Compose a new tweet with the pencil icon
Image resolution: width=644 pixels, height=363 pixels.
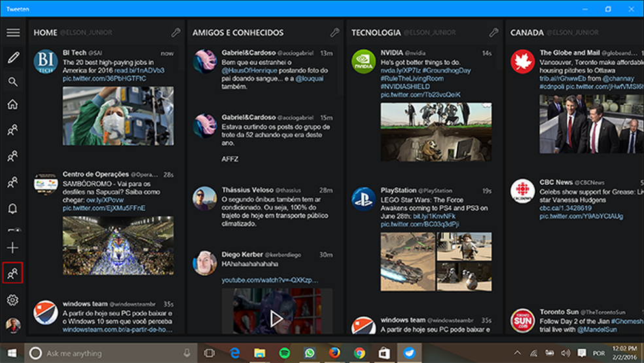[12, 58]
